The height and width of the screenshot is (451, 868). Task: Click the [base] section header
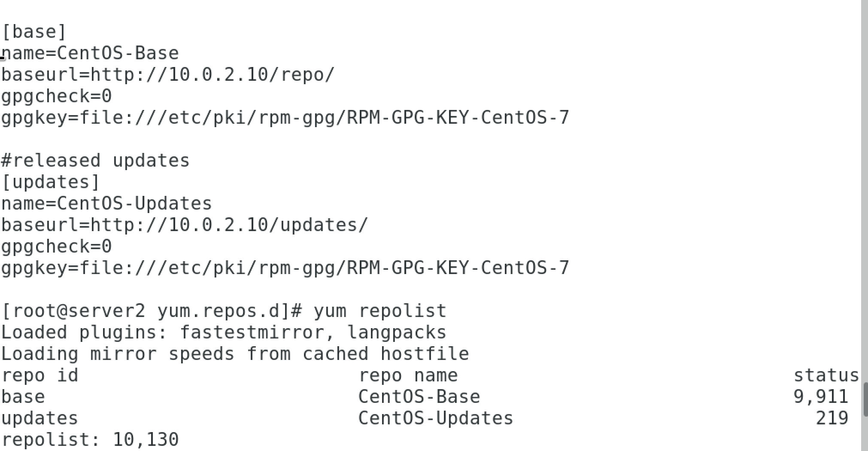(34, 32)
